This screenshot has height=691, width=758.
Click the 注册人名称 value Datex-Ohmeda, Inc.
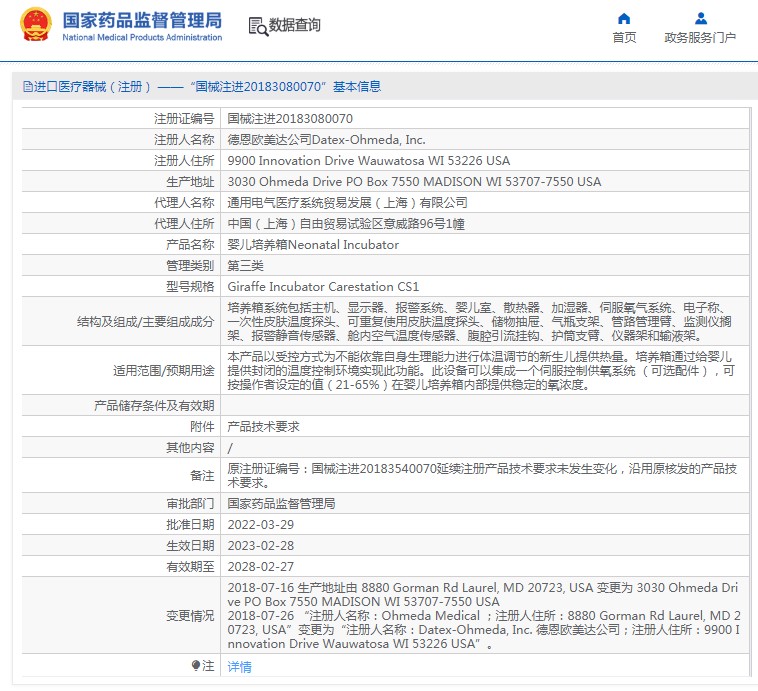click(326, 140)
